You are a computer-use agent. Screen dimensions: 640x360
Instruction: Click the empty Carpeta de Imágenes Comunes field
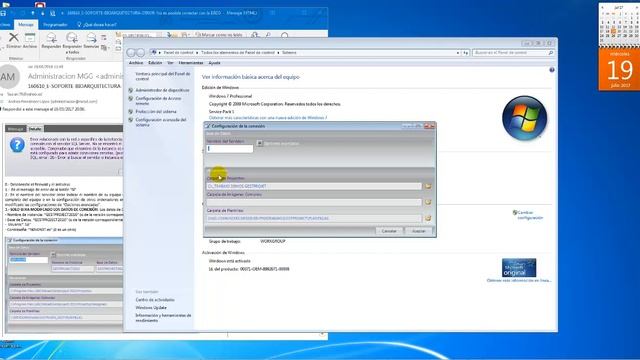314,202
